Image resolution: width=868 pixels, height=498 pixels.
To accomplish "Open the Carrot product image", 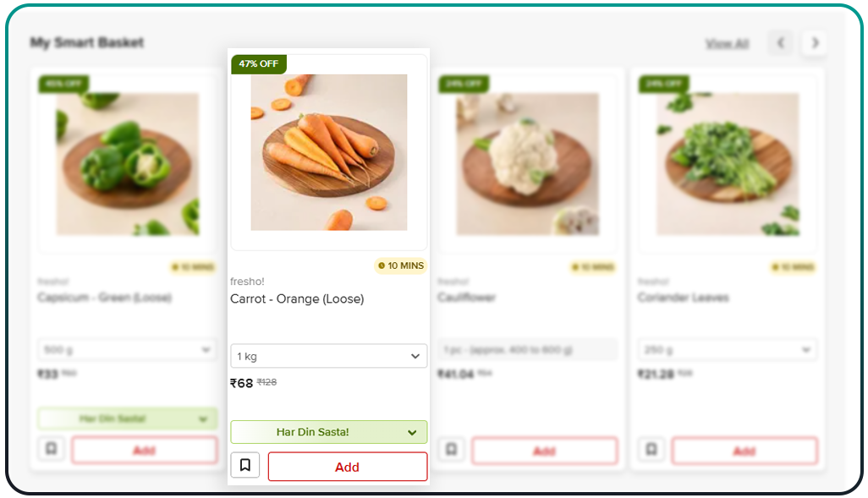I will (x=328, y=152).
